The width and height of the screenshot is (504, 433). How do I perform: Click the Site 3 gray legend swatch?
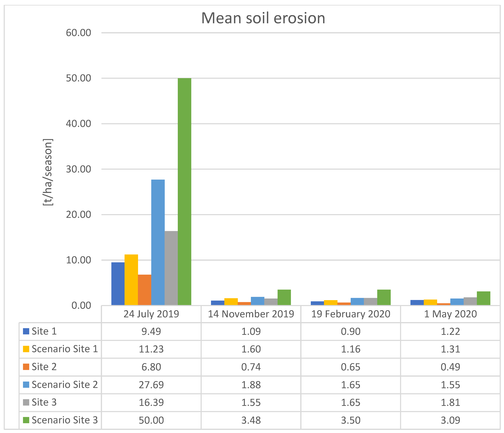[x=26, y=402]
